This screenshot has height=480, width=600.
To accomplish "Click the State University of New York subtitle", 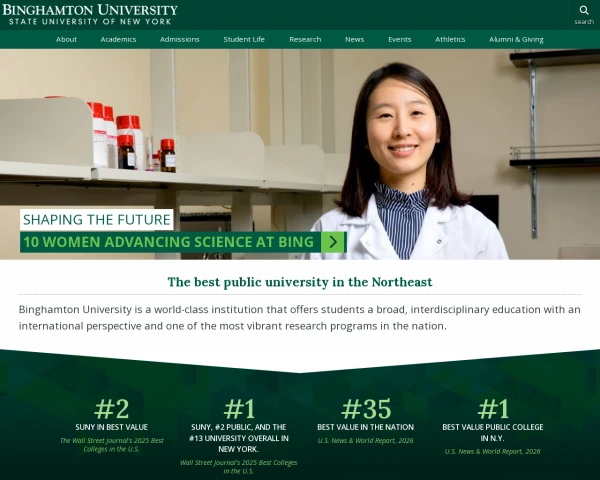I will coord(90,22).
